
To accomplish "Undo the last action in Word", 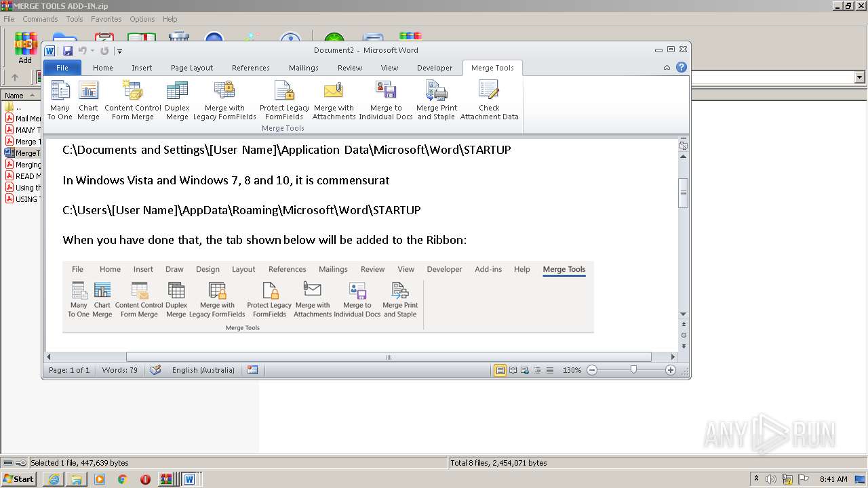I will coord(82,51).
